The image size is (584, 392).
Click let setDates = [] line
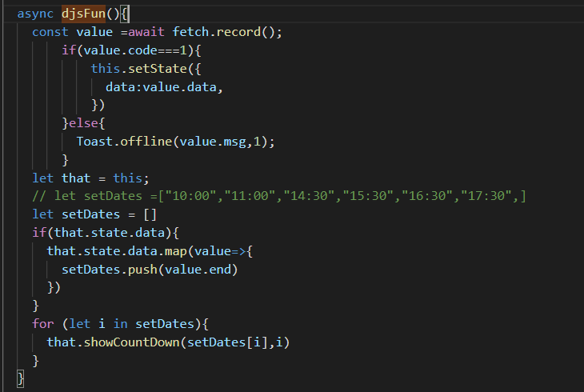click(x=94, y=214)
